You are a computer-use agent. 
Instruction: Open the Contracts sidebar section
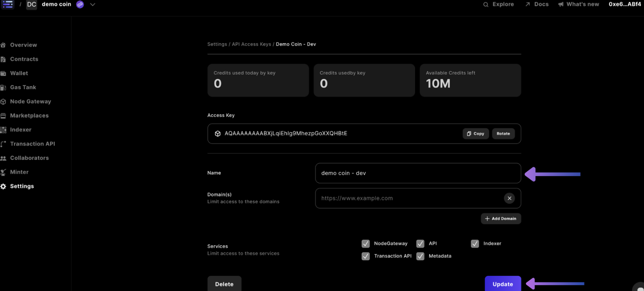[24, 59]
